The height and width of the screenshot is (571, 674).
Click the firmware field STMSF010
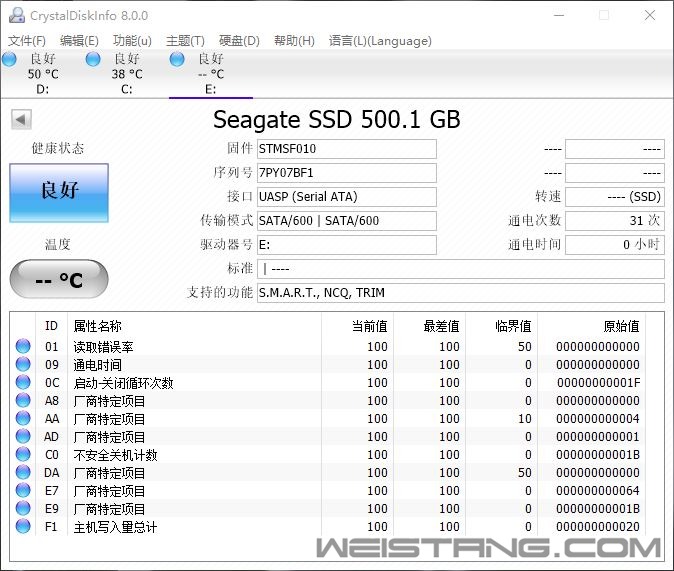point(347,149)
